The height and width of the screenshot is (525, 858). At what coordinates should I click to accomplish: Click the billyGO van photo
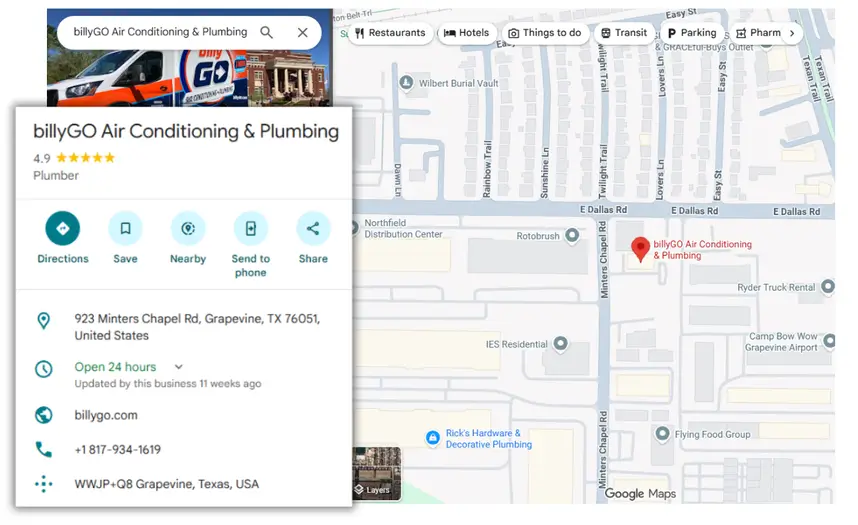148,78
